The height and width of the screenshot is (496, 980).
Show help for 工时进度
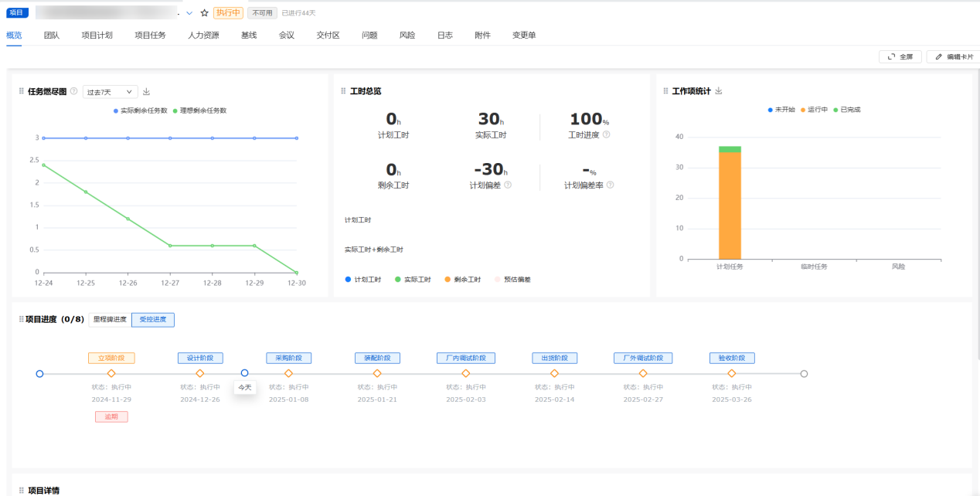tap(606, 134)
